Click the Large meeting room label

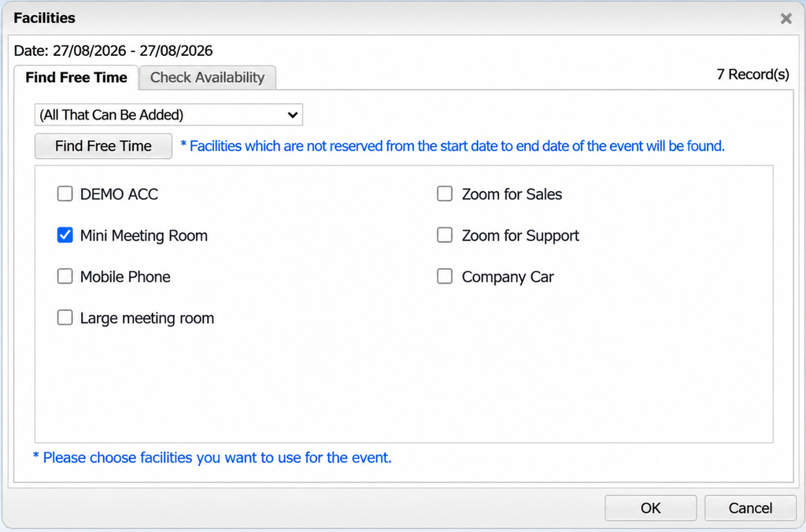click(x=147, y=318)
